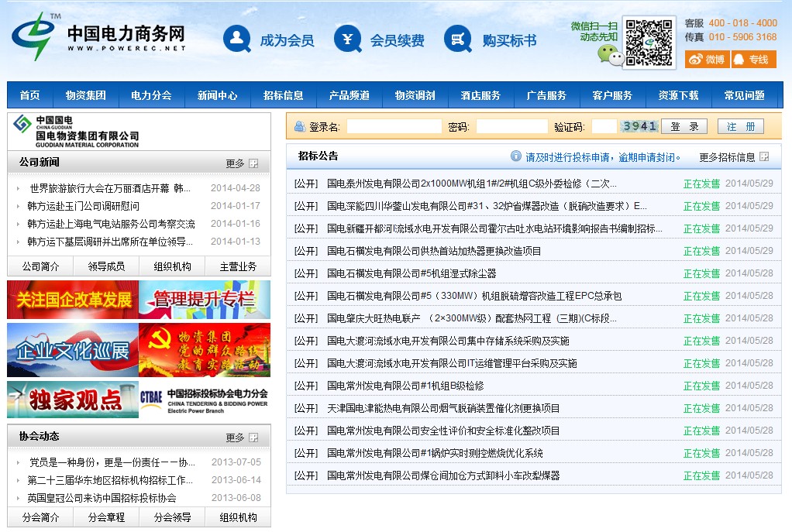Open the 组织机构 tab under 协会动态
This screenshot has height=532, width=792.
pos(238,517)
